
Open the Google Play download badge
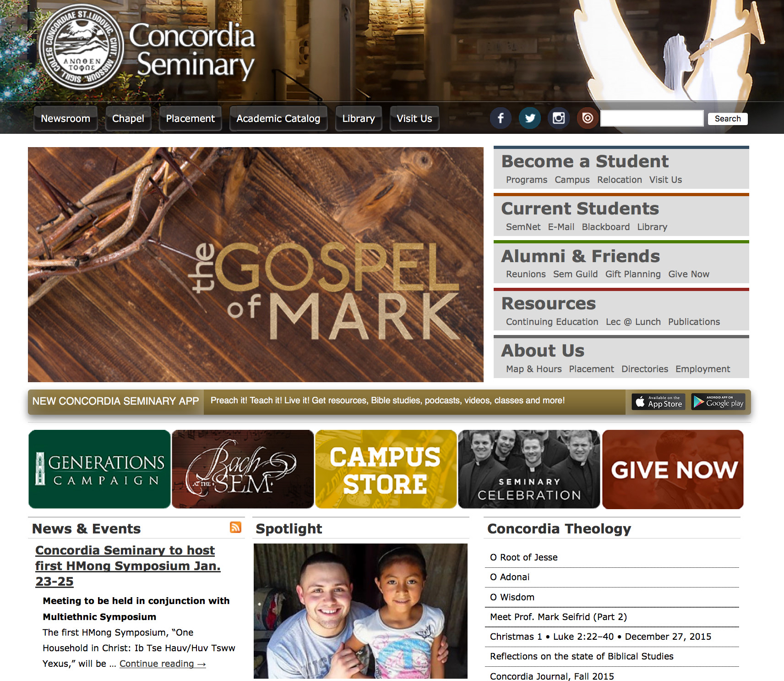718,402
